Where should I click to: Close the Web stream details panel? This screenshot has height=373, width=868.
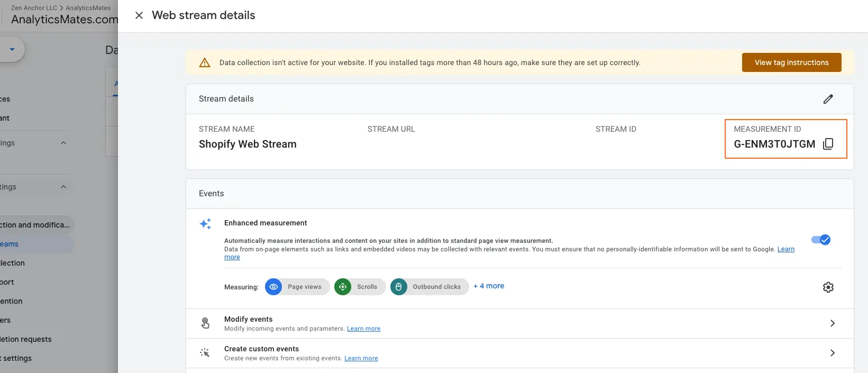click(139, 15)
